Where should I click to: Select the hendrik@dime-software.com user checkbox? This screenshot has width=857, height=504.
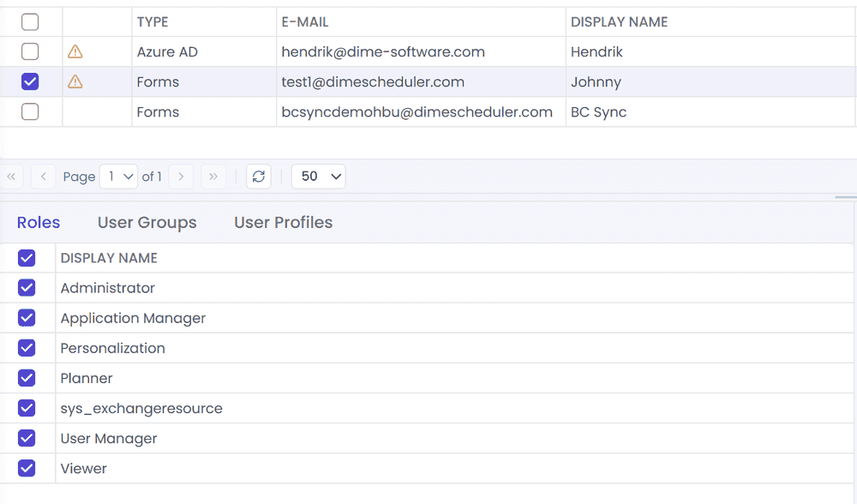[30, 52]
